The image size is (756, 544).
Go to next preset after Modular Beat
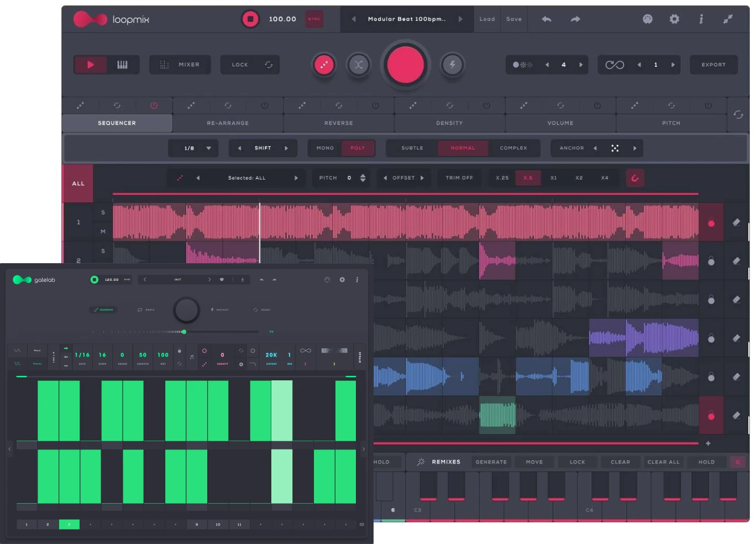point(460,19)
